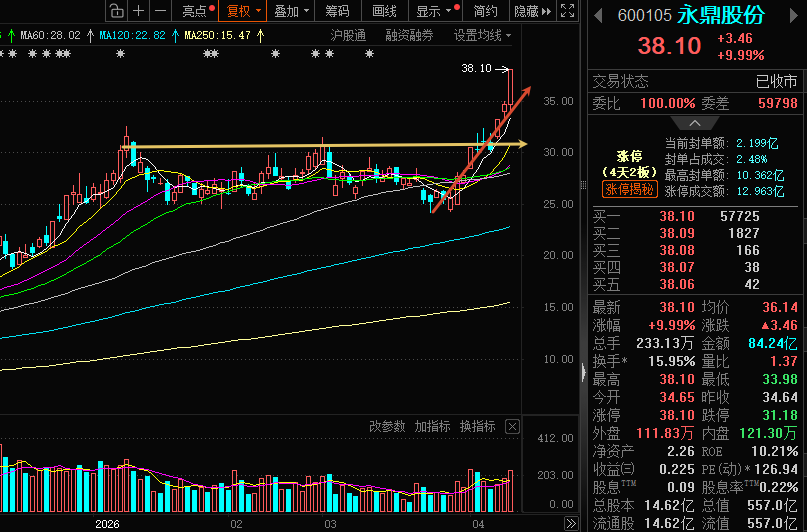This screenshot has height=532, width=807.
Task: Close the volume indicator panel
Action: coord(512,427)
